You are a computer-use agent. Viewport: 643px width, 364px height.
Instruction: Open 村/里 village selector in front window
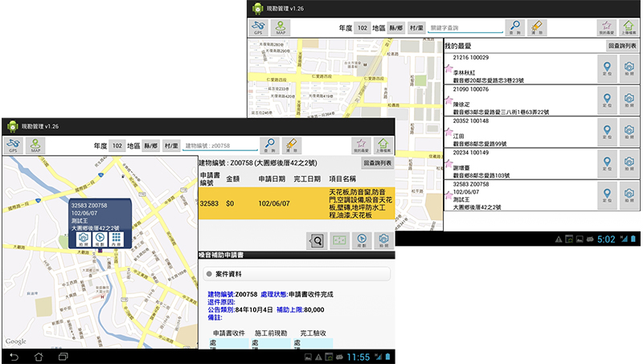pos(171,145)
